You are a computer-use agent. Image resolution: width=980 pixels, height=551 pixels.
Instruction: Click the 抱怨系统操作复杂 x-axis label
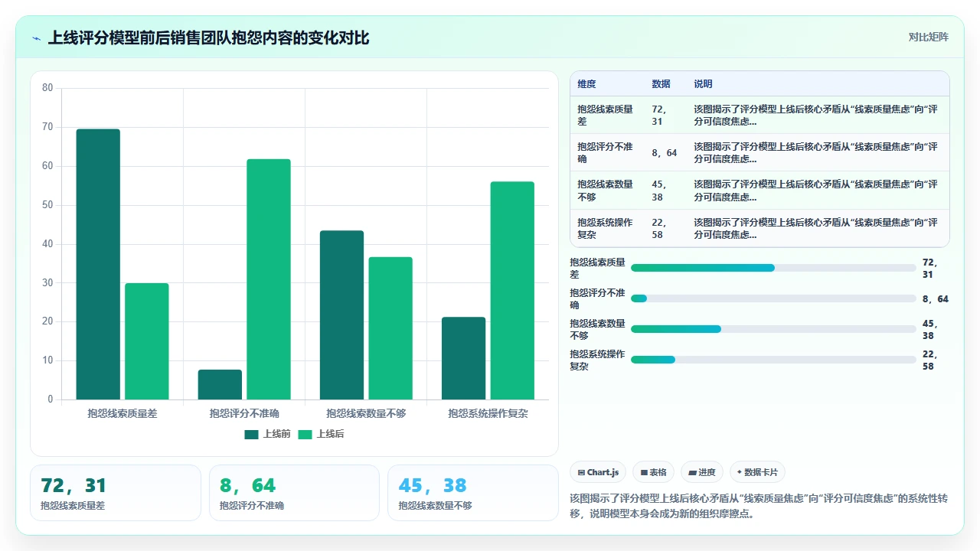coord(488,413)
